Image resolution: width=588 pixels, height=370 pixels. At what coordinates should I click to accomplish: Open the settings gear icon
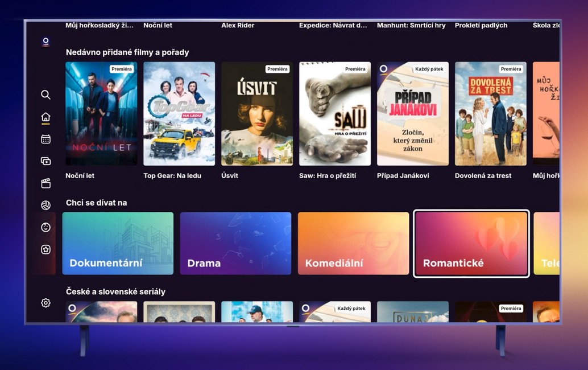click(x=45, y=303)
